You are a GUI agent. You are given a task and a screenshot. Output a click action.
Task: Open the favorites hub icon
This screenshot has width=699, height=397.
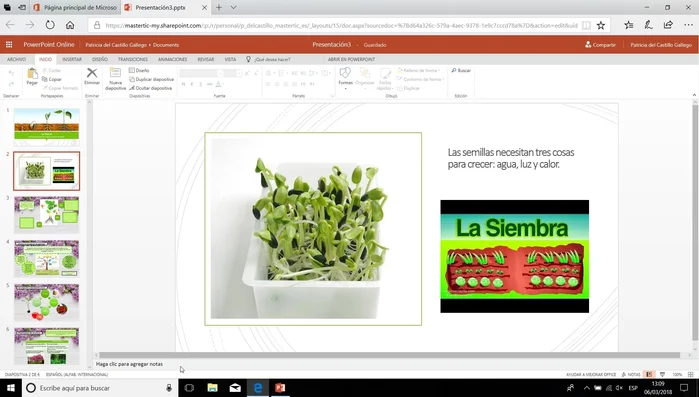pyautogui.click(x=629, y=25)
